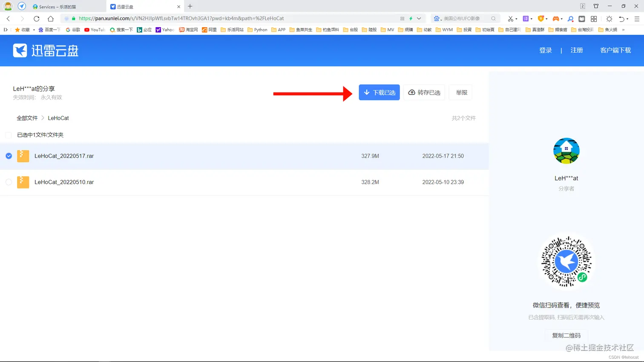Viewport: 644px width, 362px height.
Task: Click the magnifier icon in search box
Action: coord(493,19)
